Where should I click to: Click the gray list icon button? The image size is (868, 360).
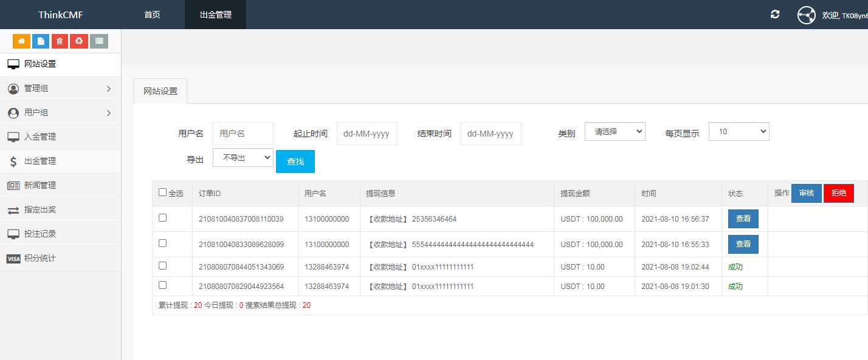tap(99, 41)
